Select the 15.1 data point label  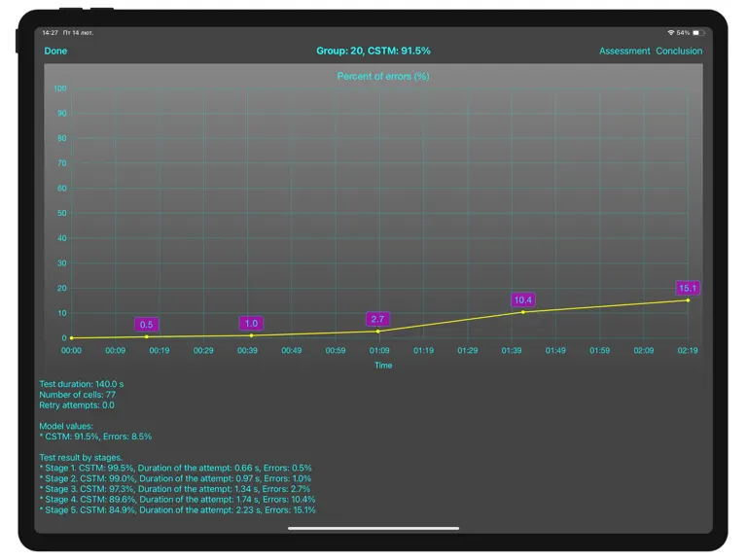pyautogui.click(x=688, y=288)
